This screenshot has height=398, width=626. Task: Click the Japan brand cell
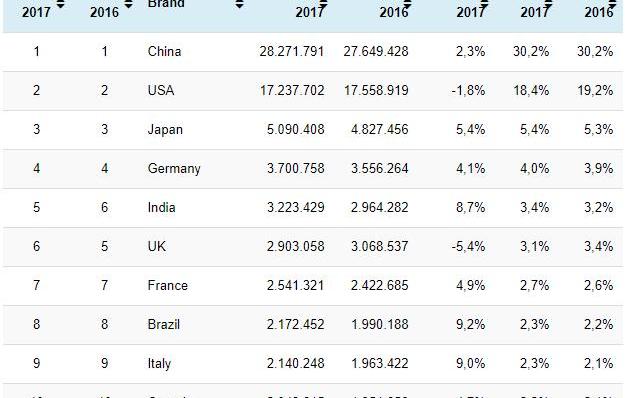pos(165,129)
